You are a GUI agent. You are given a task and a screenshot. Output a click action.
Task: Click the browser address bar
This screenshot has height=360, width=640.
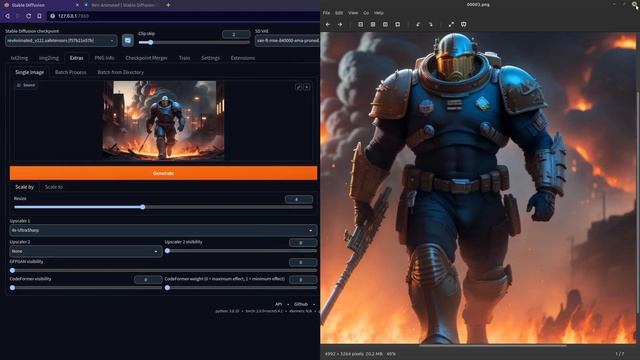(x=184, y=16)
